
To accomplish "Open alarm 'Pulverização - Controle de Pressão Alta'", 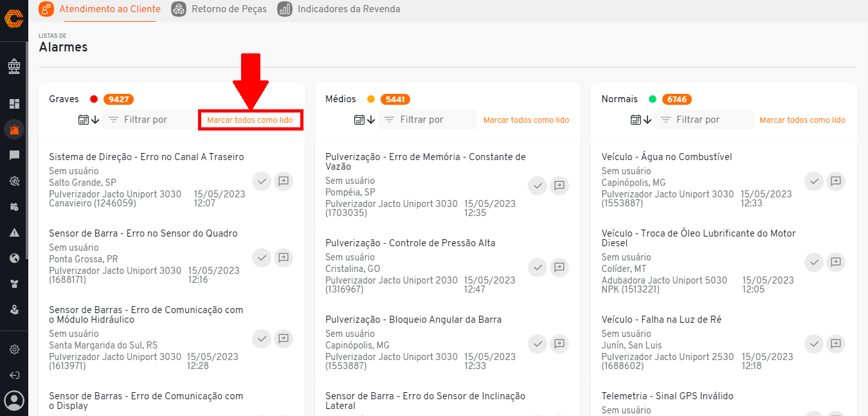I will pos(410,243).
